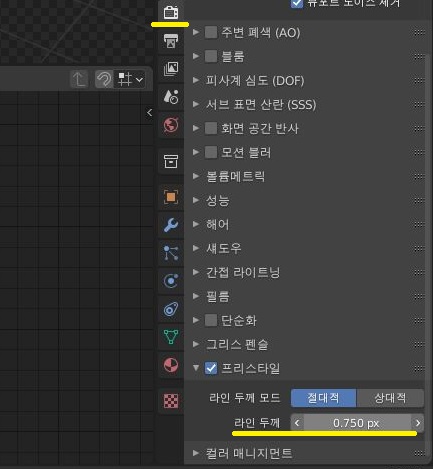Open the Modifiers wrench tab icon
This screenshot has width=433, height=469.
tap(171, 225)
